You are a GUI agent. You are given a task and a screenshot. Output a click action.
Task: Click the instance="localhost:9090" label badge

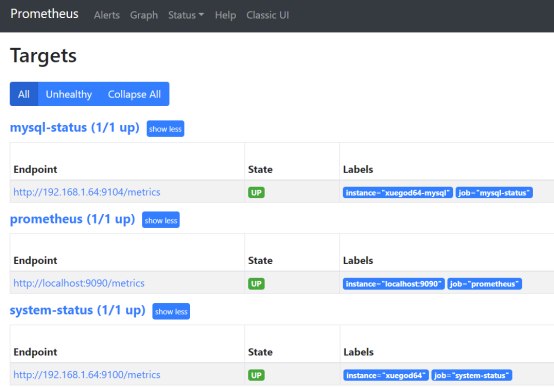pos(394,284)
